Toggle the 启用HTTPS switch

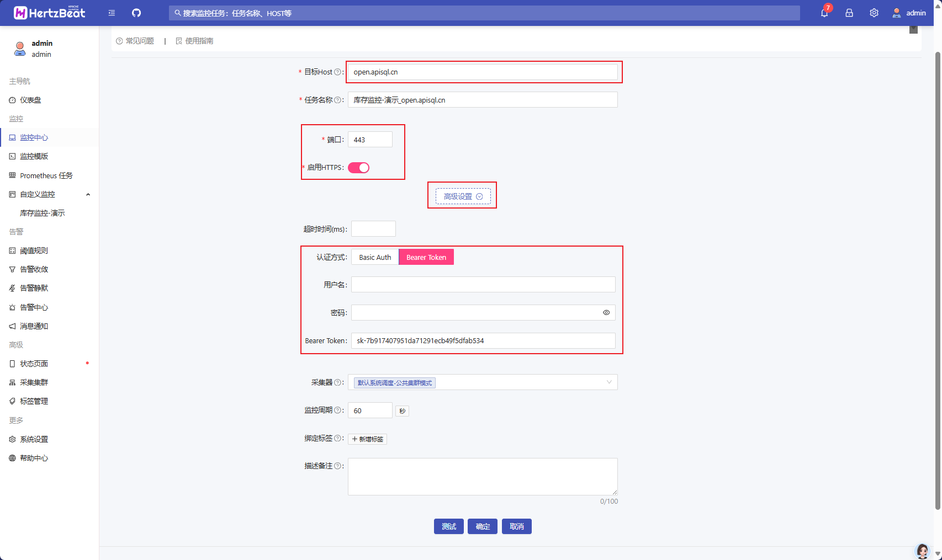[x=358, y=168]
